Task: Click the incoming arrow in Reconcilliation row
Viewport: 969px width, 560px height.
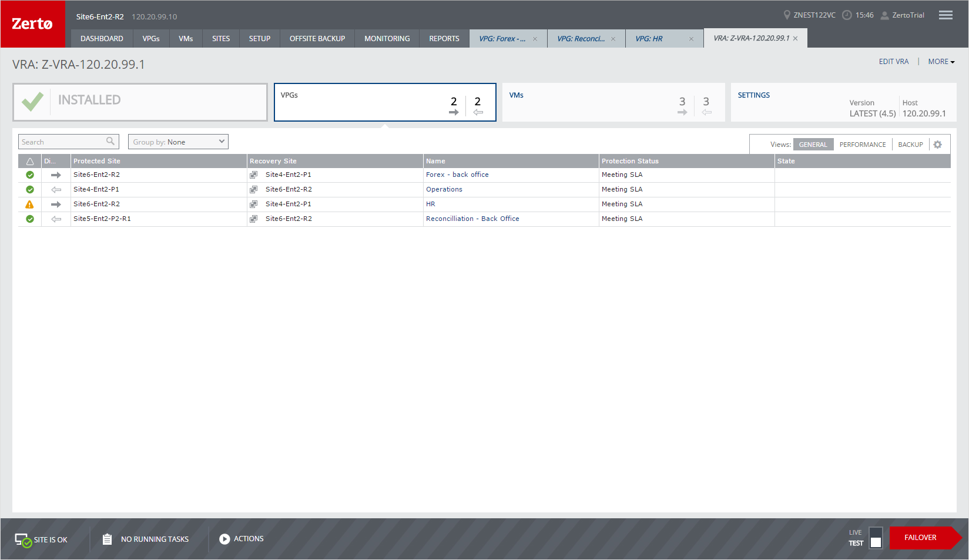Action: click(x=56, y=219)
